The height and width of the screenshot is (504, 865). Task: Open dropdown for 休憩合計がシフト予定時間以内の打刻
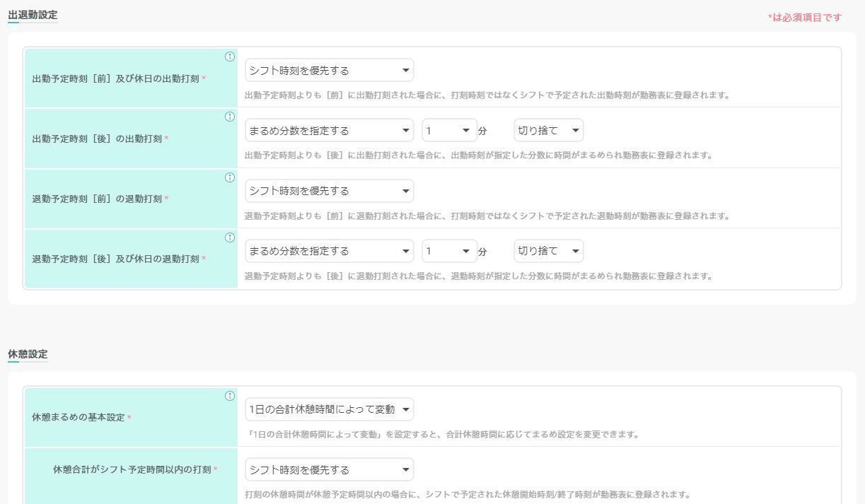point(329,469)
